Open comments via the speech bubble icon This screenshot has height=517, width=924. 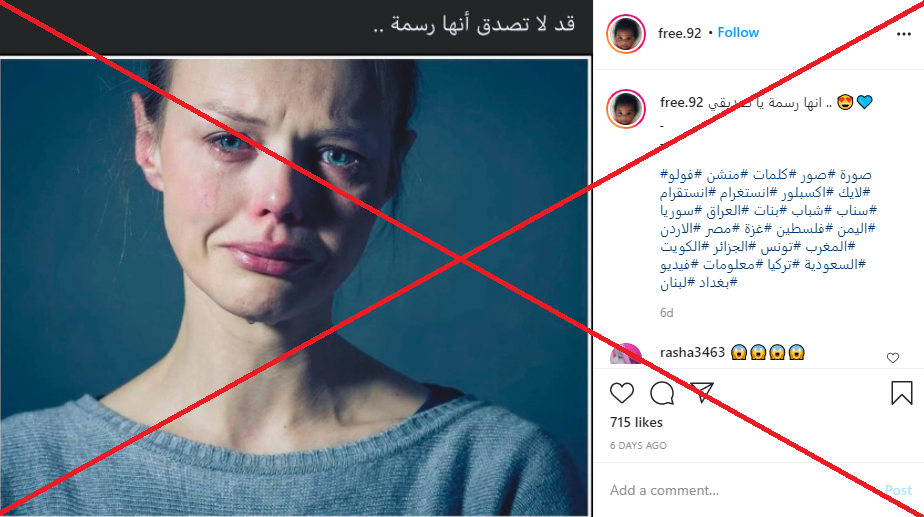pyautogui.click(x=662, y=393)
